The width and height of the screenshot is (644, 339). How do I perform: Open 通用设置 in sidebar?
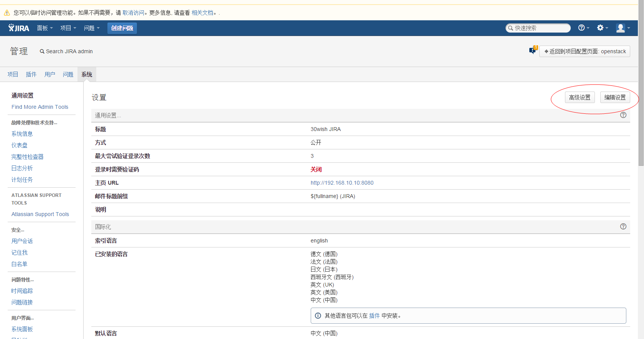tap(22, 95)
